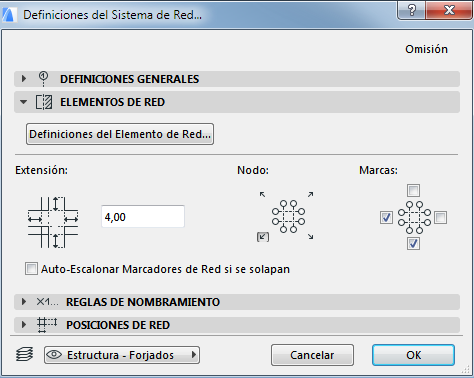Toggle Auto-Escalonar Marcadores de Red checkbox
The width and height of the screenshot is (474, 378).
pos(31,269)
